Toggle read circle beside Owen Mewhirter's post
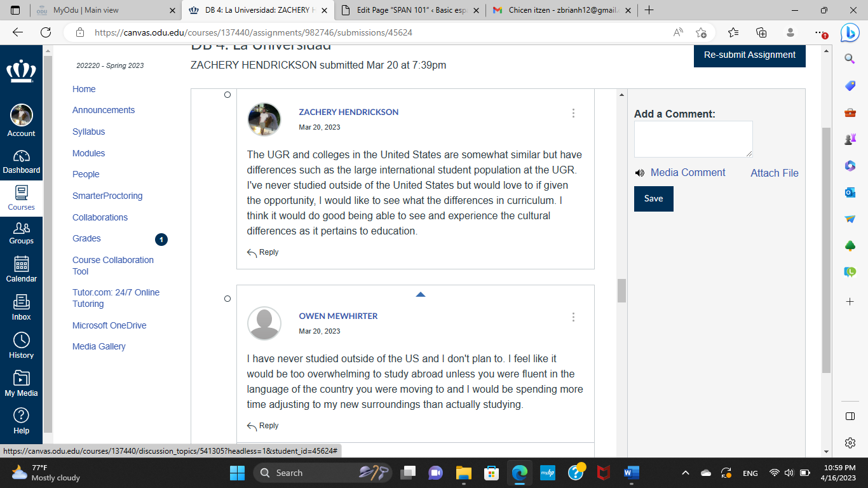 click(x=227, y=299)
